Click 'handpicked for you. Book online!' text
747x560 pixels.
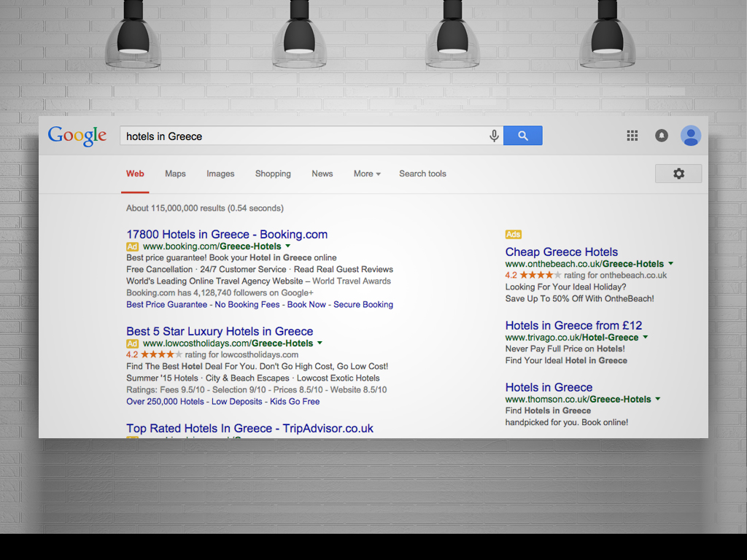(x=566, y=422)
